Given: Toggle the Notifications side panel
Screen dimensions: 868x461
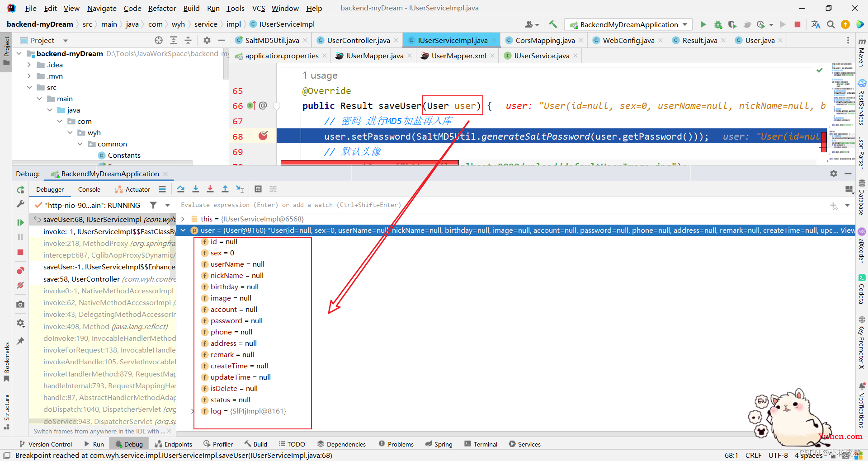Looking at the screenshot, I should [862, 405].
